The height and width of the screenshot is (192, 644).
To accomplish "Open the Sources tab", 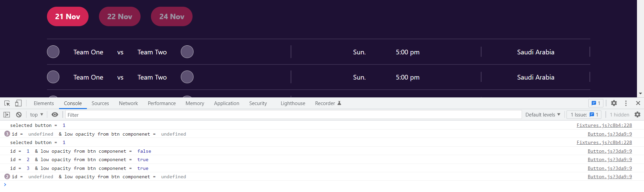I will (x=100, y=103).
